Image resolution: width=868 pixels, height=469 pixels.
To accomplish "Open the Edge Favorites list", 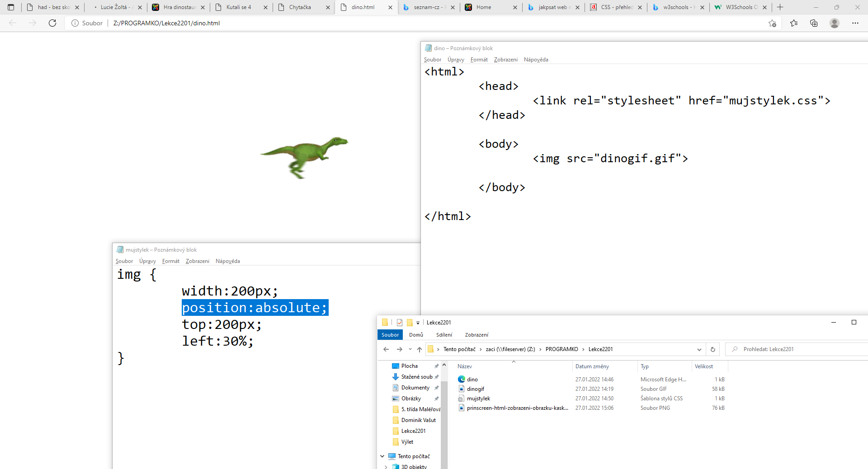I will point(794,23).
